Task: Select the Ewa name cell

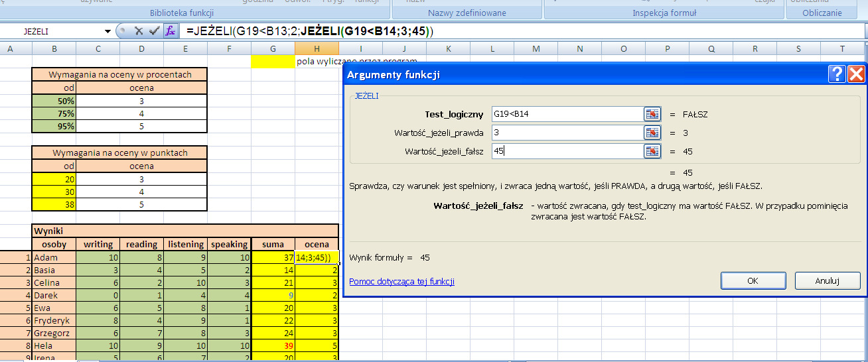Action: [54, 308]
